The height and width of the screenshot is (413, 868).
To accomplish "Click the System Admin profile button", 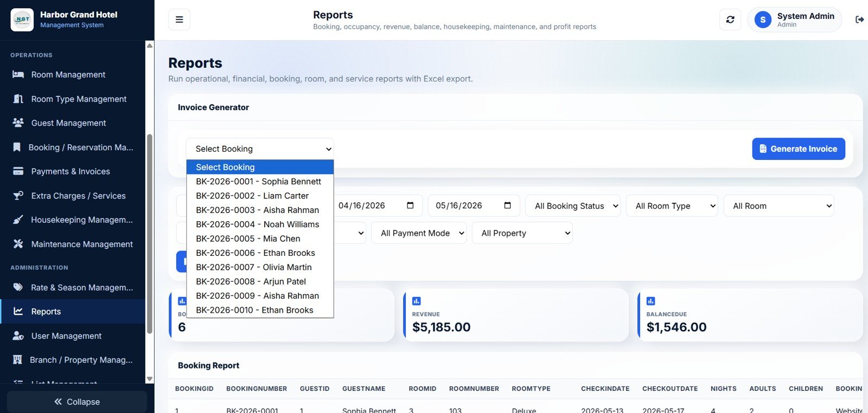I will pyautogui.click(x=794, y=20).
